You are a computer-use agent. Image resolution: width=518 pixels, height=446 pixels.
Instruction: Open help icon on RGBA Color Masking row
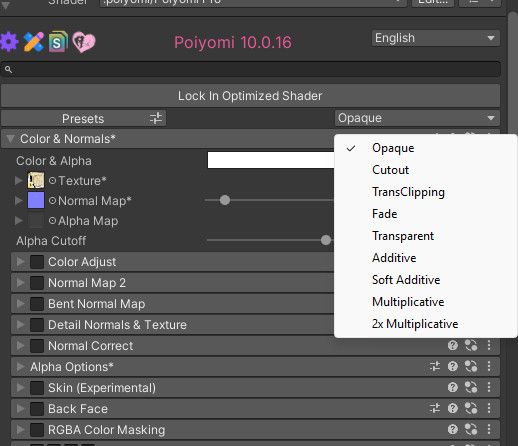coord(452,429)
